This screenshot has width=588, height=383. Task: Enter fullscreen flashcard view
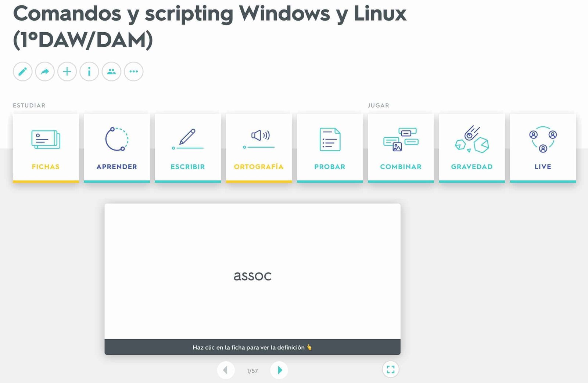(x=391, y=369)
